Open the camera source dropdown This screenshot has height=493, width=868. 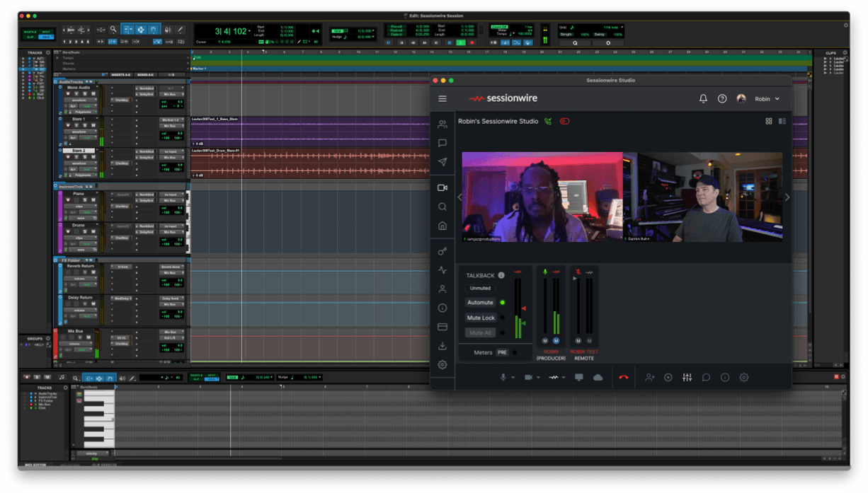click(539, 377)
